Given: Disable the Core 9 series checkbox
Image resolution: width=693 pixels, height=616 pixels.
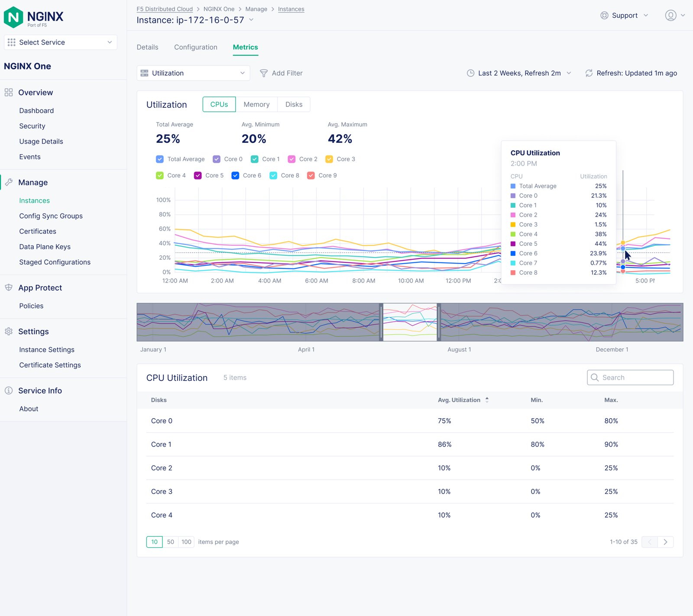Looking at the screenshot, I should click(311, 175).
